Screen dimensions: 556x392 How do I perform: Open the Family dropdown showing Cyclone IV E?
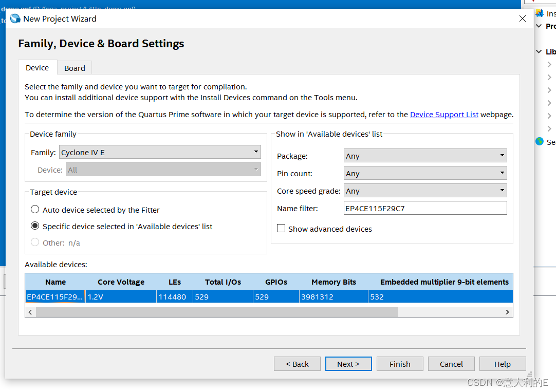pos(160,152)
